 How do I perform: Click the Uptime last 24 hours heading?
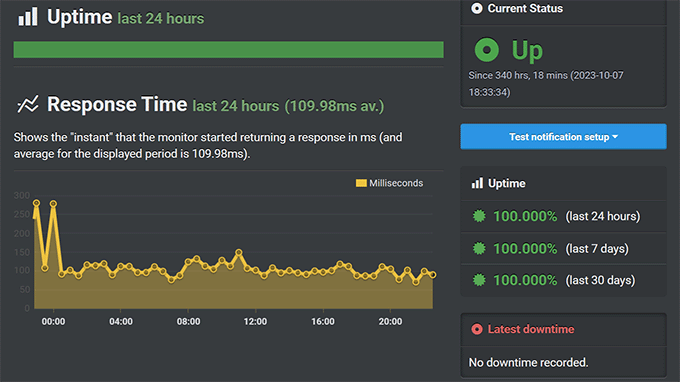coord(125,17)
